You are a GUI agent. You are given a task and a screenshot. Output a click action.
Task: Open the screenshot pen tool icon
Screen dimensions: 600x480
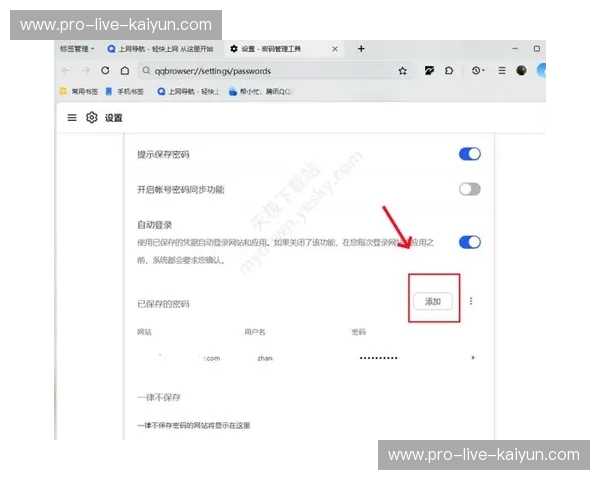point(429,70)
